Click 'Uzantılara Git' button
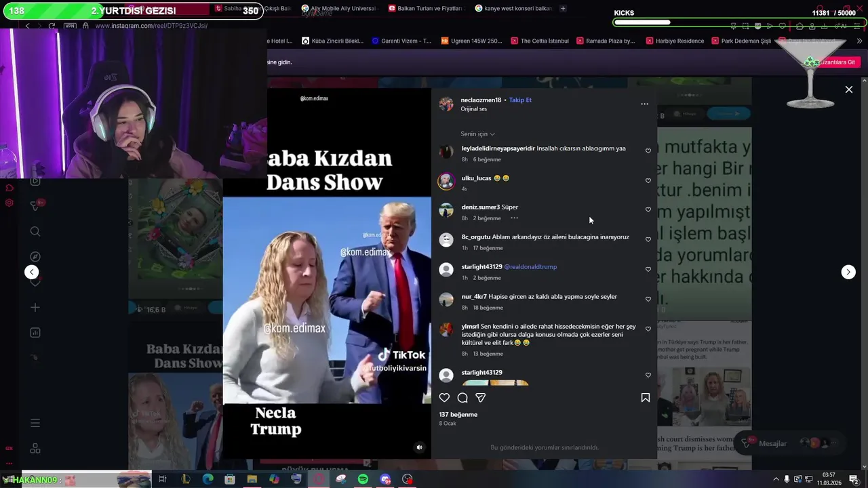 point(837,62)
